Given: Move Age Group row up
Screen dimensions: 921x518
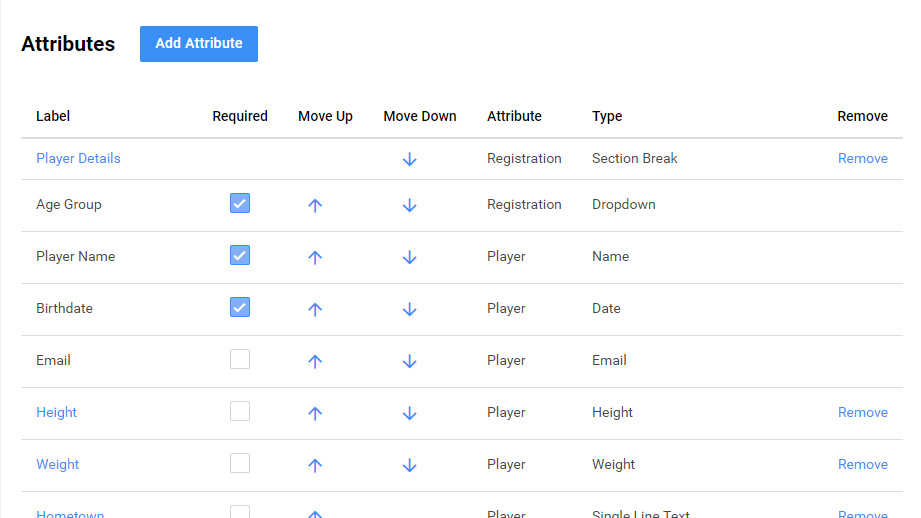Looking at the screenshot, I should pyautogui.click(x=315, y=205).
